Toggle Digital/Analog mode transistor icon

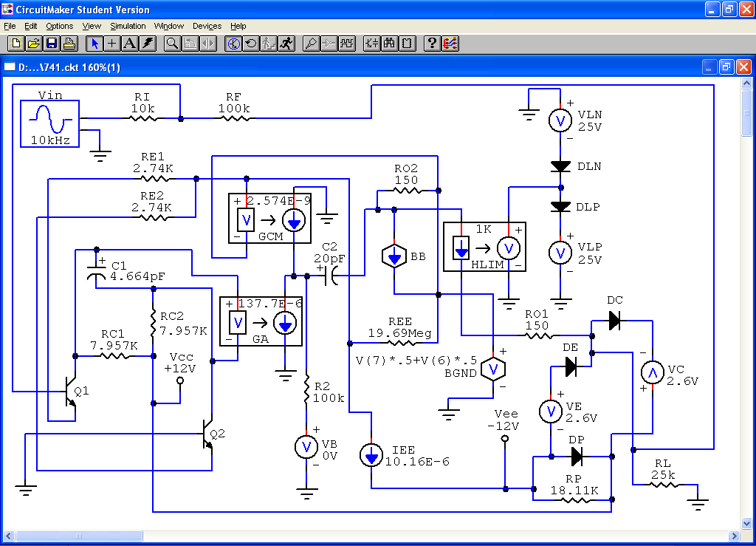click(233, 44)
